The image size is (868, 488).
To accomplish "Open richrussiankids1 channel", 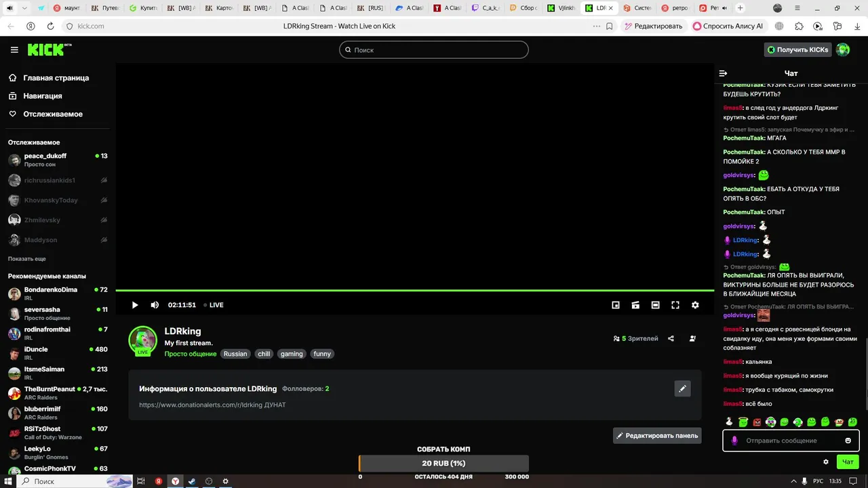I will pos(58,180).
